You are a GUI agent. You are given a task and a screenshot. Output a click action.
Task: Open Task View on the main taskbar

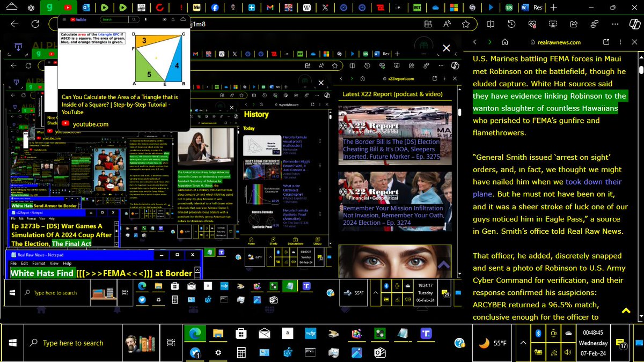(x=171, y=343)
